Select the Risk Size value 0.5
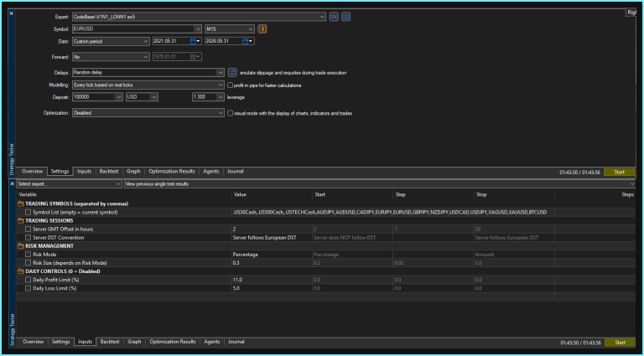644x356 pixels. pyautogui.click(x=271, y=263)
